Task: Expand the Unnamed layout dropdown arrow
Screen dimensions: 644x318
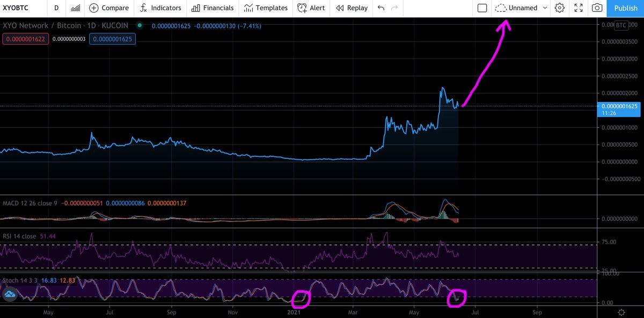Action: click(x=545, y=8)
